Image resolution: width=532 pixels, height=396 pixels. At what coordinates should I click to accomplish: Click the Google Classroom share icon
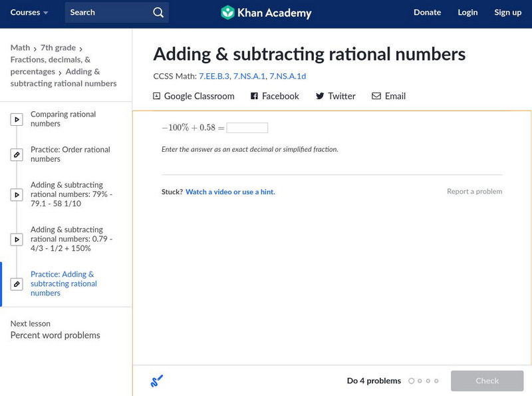157,96
